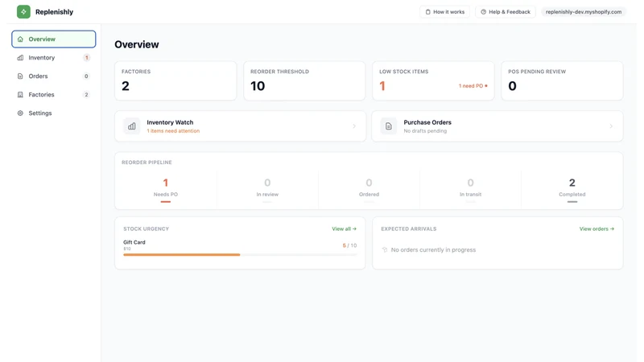
Task: Open the Purchase Orders card
Action: coord(497,126)
